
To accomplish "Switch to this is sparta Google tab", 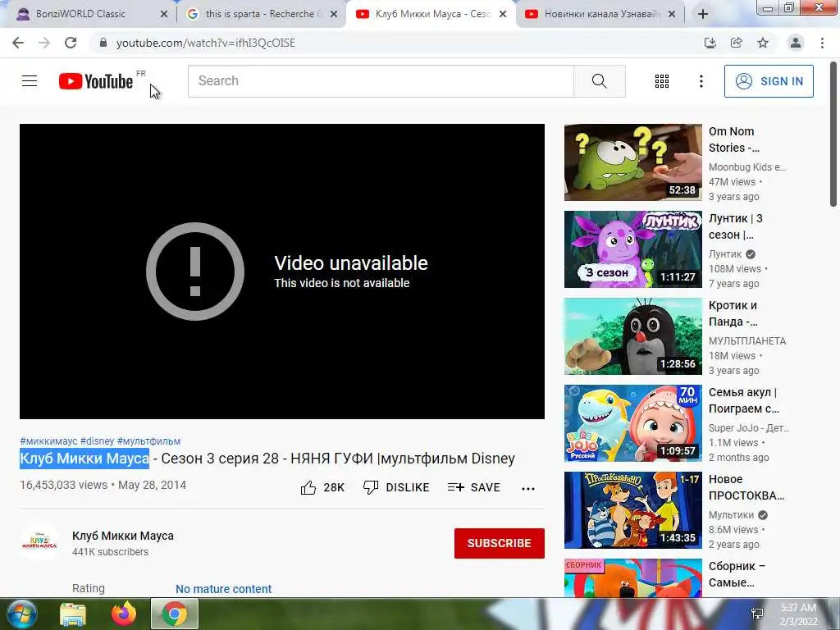I will pos(261,14).
